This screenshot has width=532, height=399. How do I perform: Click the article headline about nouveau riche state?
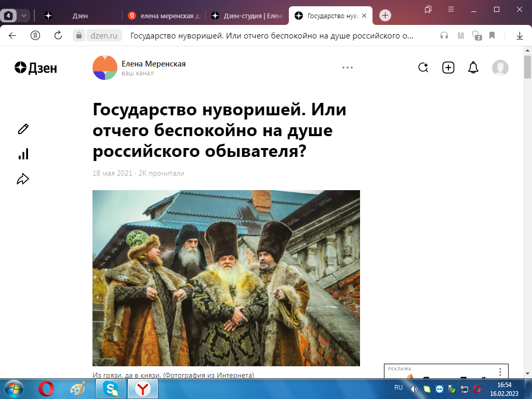(x=218, y=131)
